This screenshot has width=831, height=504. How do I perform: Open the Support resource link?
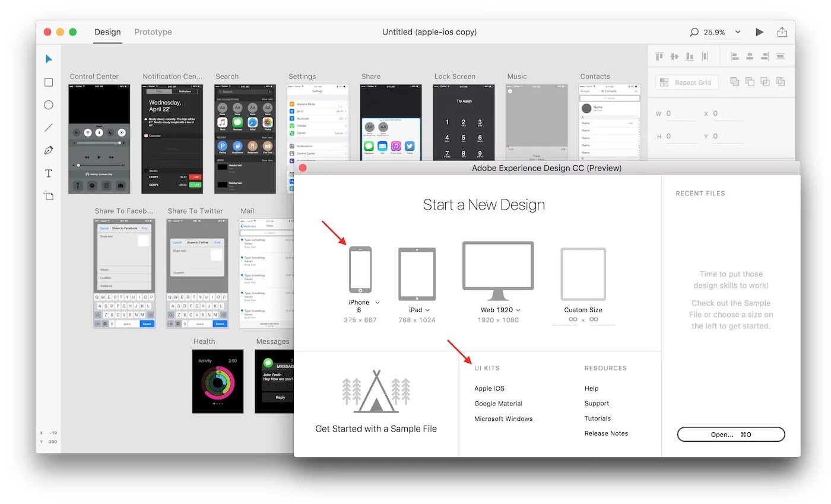[x=597, y=404]
